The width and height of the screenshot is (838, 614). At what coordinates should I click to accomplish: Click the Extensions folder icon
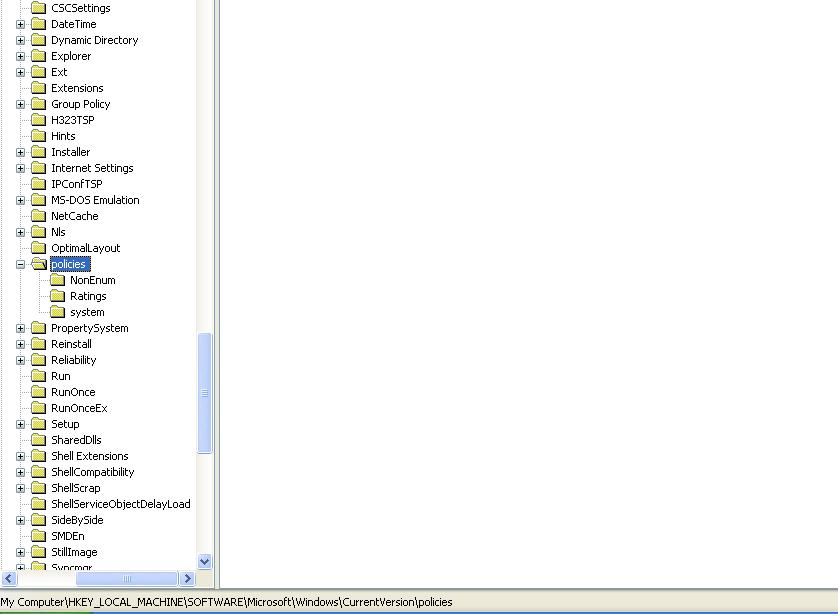tap(38, 88)
